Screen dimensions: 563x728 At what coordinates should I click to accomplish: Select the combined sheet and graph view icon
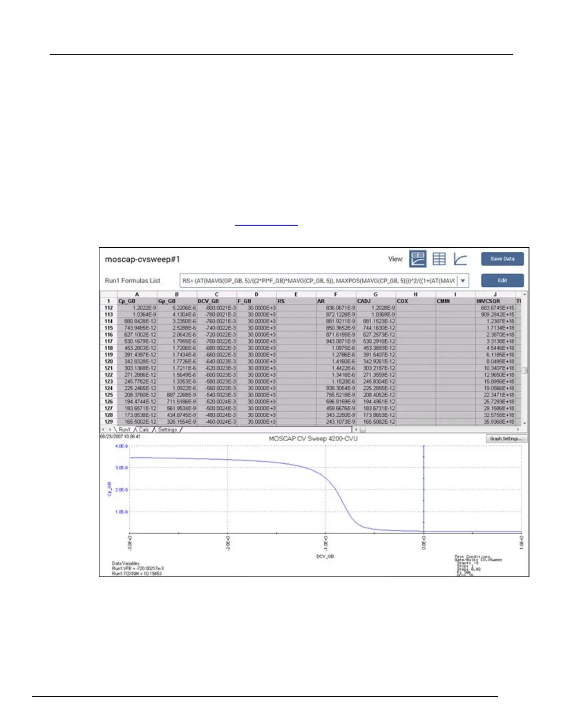point(418,259)
